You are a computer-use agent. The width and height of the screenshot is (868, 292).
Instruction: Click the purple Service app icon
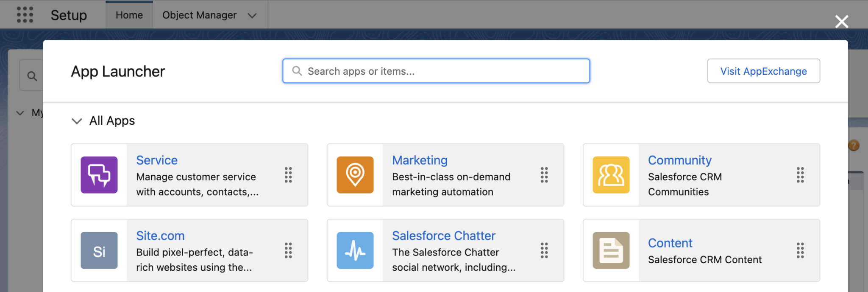click(99, 175)
